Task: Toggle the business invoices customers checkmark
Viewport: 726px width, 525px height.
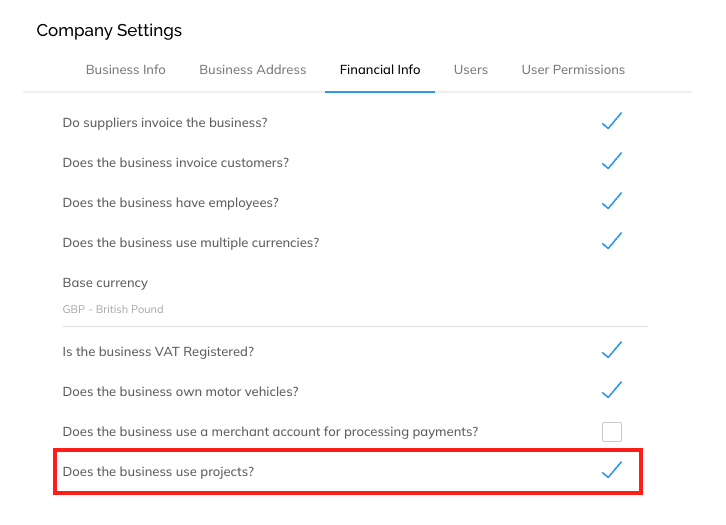Action: pyautogui.click(x=612, y=161)
